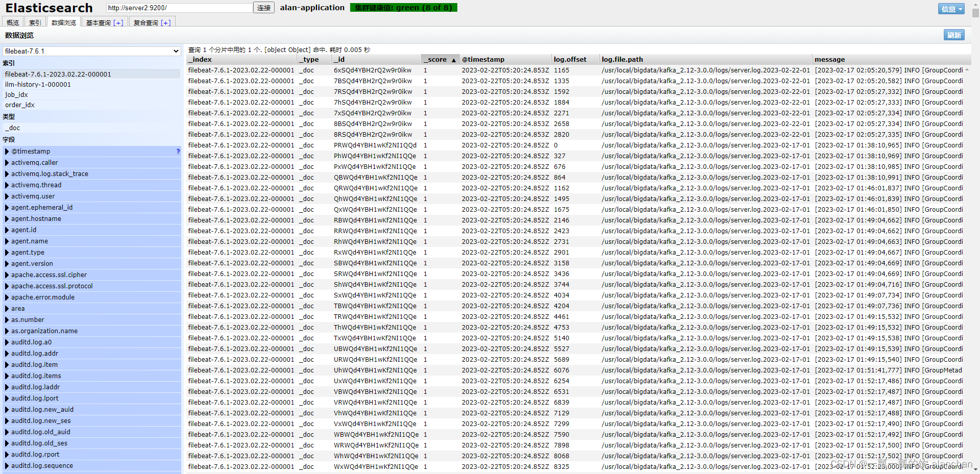Click the [+] icon next to 基本查询

[x=118, y=22]
